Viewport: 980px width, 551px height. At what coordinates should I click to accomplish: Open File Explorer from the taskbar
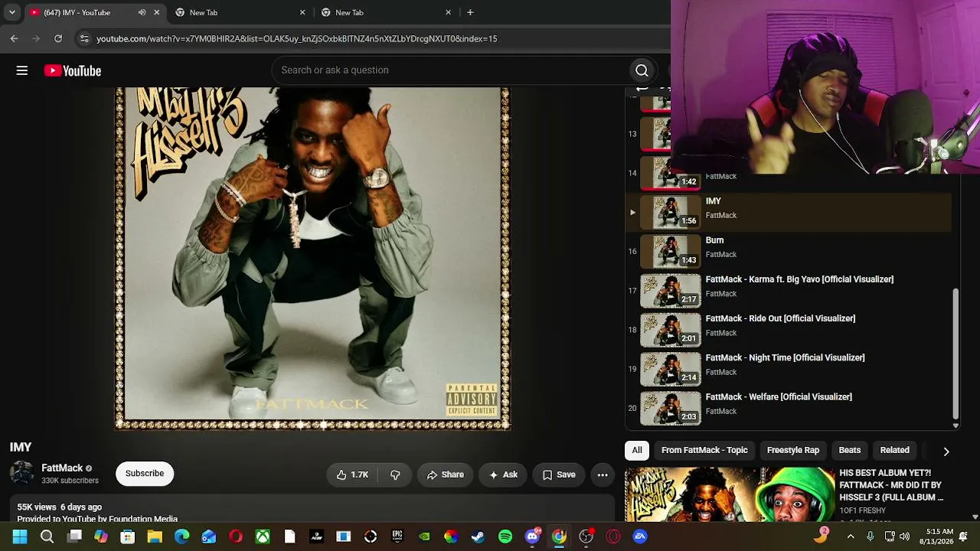[155, 536]
